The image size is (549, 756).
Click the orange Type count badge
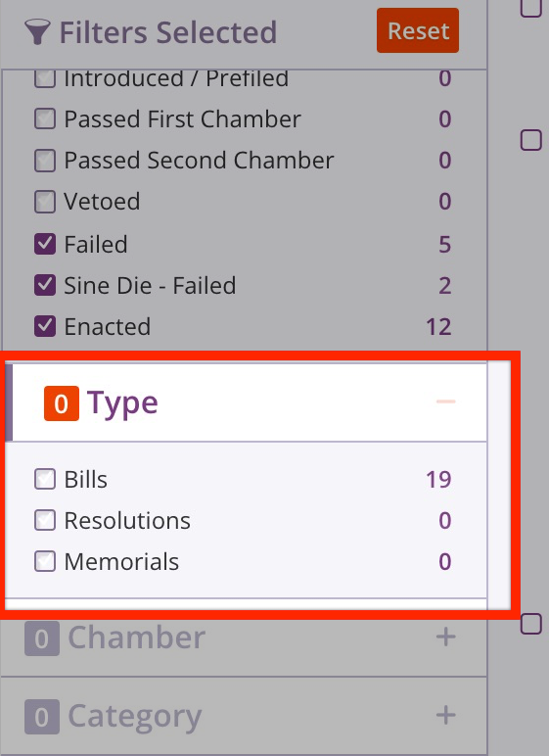pos(62,403)
